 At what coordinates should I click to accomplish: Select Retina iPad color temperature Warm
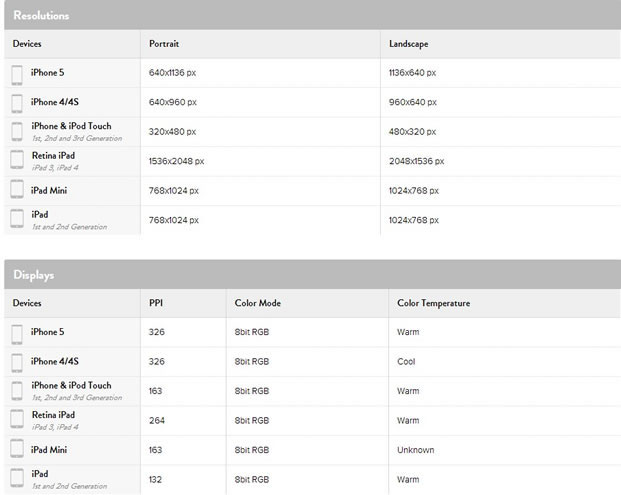tap(408, 420)
